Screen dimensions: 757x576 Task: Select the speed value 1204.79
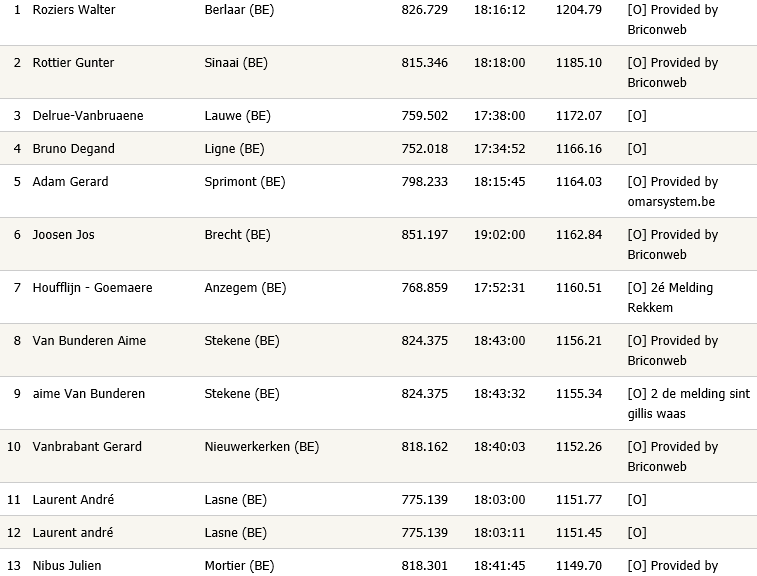pos(579,10)
